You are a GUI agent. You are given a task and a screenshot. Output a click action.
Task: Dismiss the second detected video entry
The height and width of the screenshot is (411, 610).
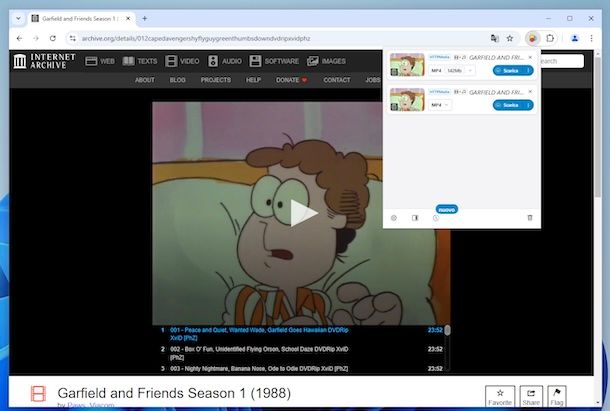[530, 92]
